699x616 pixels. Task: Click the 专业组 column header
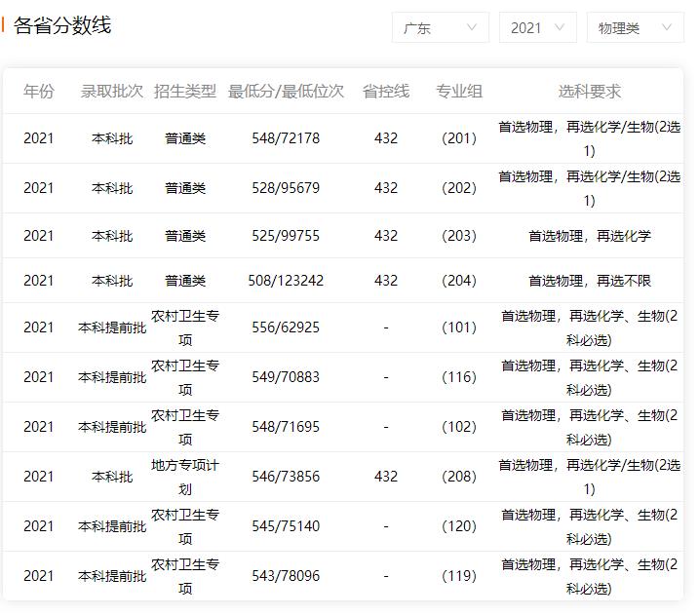[459, 92]
